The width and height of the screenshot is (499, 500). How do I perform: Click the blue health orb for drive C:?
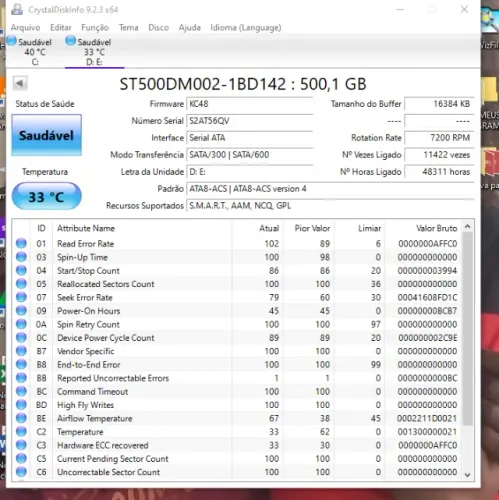coord(12,41)
